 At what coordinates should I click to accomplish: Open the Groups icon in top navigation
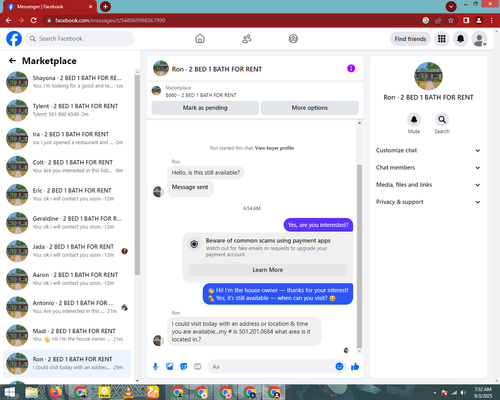(x=293, y=39)
